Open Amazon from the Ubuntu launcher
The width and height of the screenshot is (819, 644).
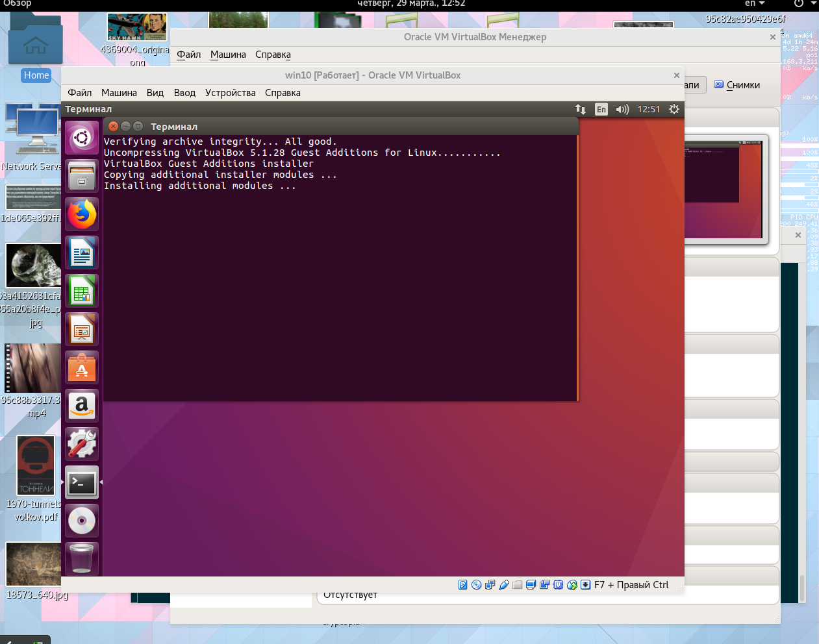coord(82,405)
